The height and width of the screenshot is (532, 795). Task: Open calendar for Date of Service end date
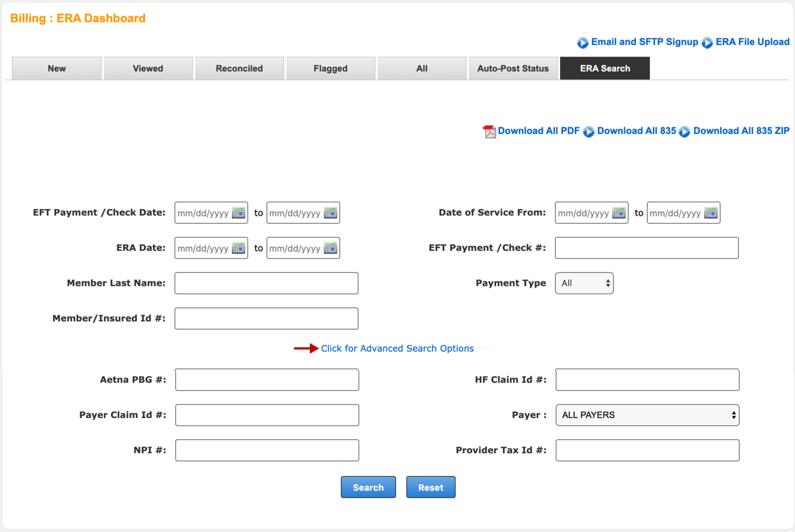pyautogui.click(x=710, y=213)
